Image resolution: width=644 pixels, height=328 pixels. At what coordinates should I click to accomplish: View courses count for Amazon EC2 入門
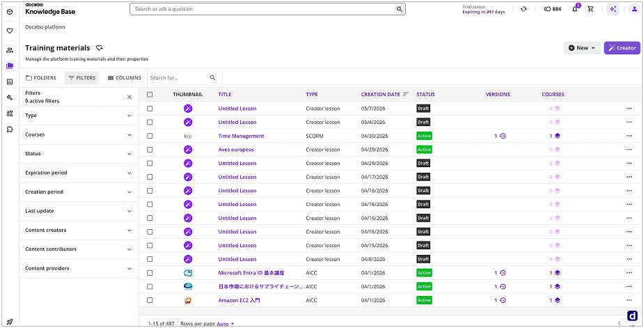(555, 300)
